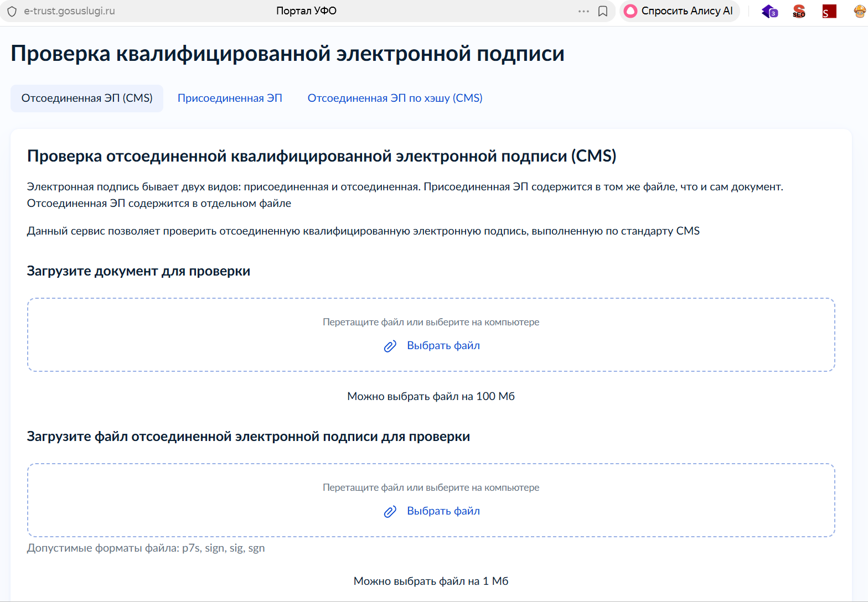
Task: Open the SEO extension icon
Action: [799, 11]
